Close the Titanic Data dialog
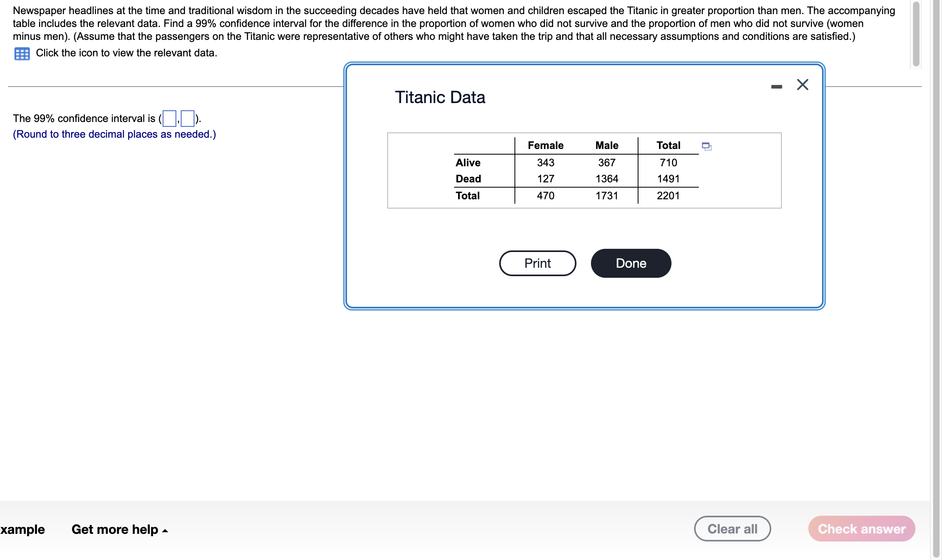 (x=802, y=85)
